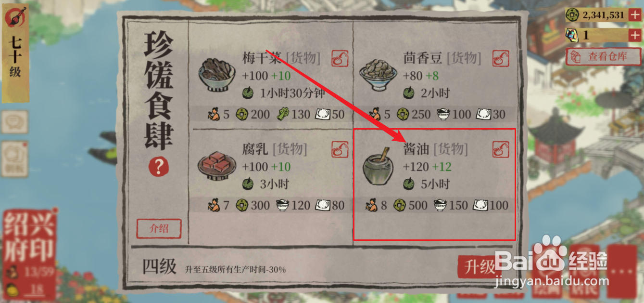Add copper coins with plus button
The height and width of the screenshot is (303, 644).
point(634,15)
